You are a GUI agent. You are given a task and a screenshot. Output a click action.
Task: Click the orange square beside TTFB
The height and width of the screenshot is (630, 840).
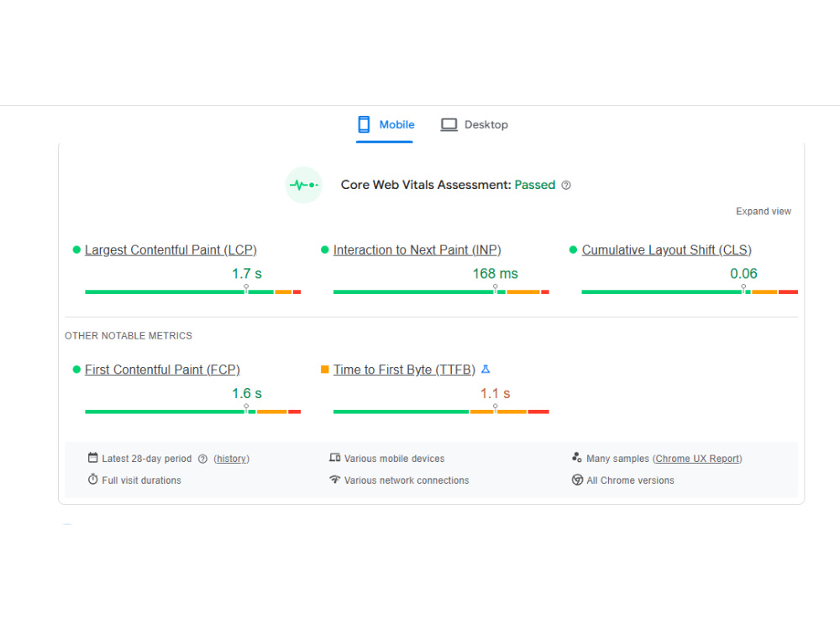coord(324,369)
